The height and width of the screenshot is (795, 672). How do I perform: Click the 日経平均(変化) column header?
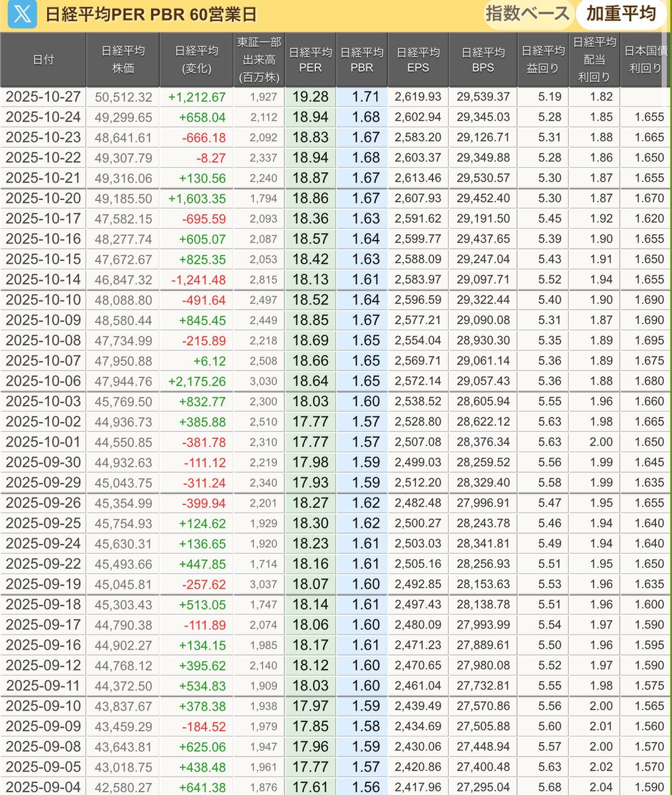pyautogui.click(x=196, y=60)
